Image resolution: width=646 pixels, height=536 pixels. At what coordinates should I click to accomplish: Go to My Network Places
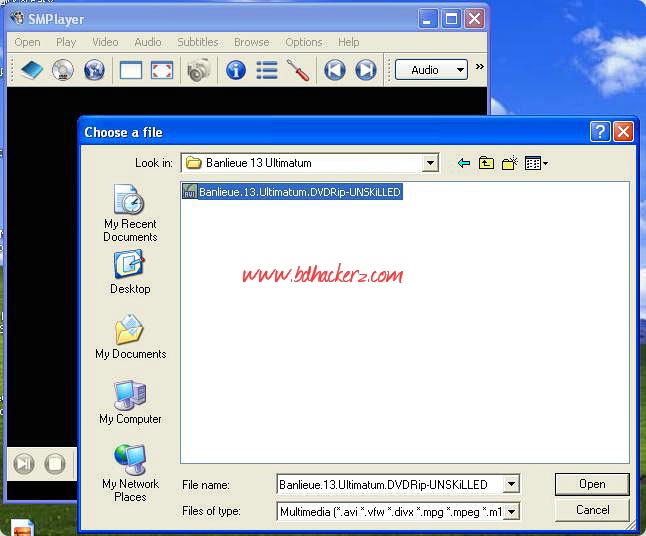(x=130, y=473)
